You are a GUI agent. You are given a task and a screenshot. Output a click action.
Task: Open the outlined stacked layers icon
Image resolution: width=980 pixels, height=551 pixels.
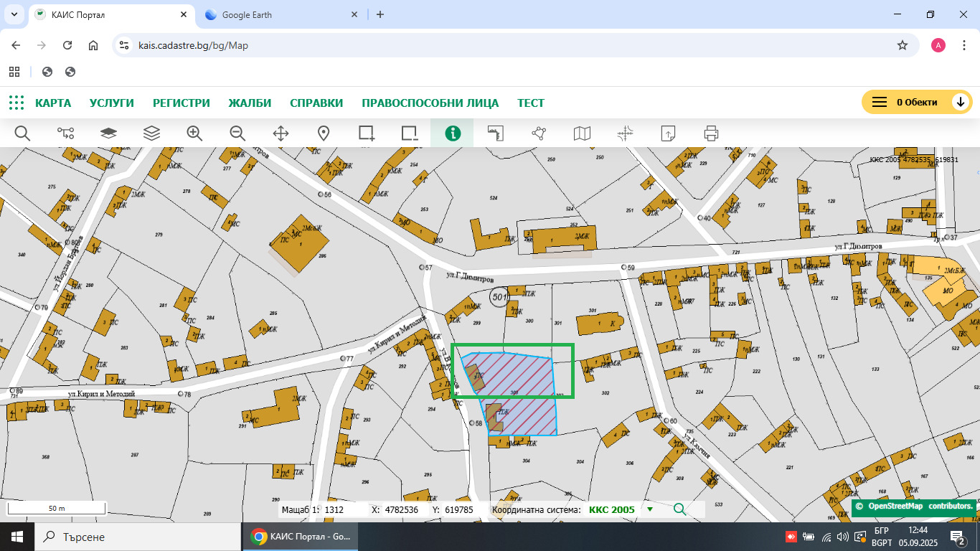click(x=151, y=133)
